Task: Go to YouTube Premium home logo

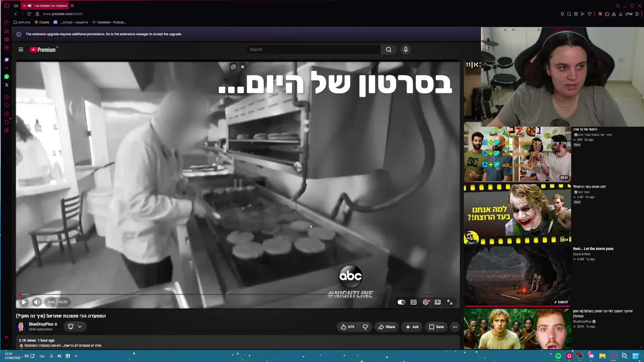Action: coord(44,49)
